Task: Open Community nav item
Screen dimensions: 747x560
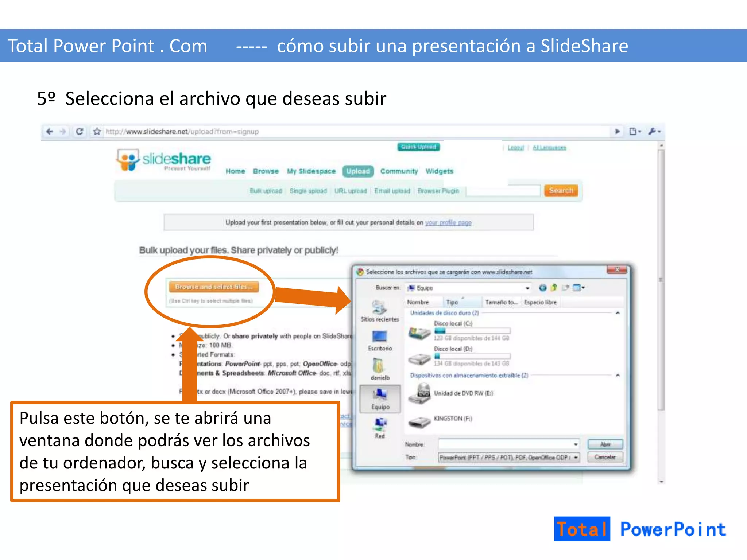Action: pyautogui.click(x=399, y=171)
